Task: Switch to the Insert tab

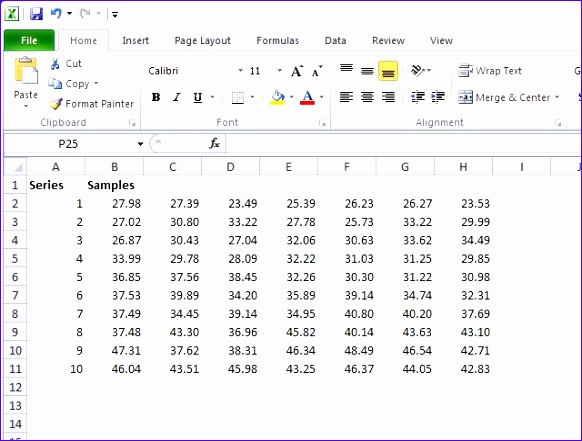Action: point(135,40)
